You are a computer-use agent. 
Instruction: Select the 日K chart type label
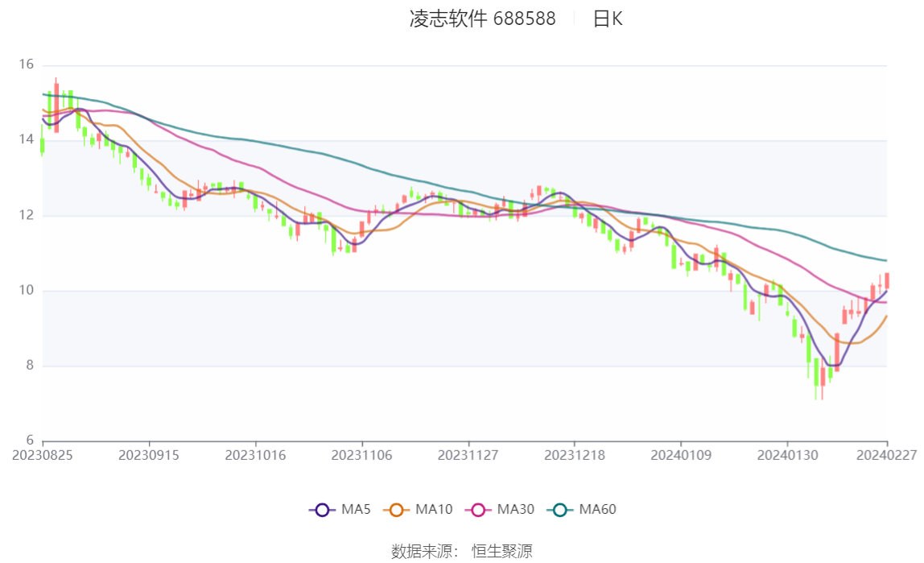point(608,19)
